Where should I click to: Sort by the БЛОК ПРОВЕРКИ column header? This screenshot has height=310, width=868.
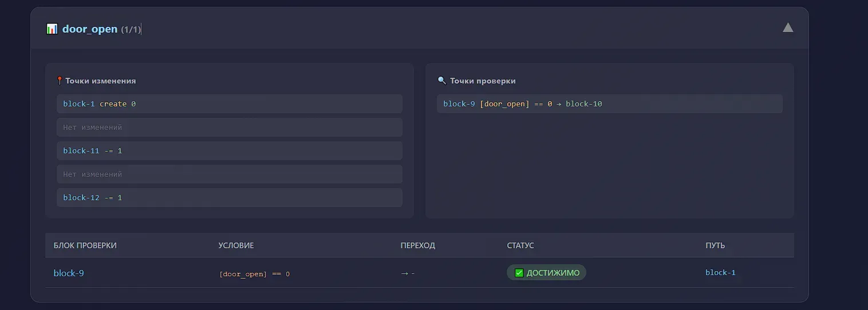pos(85,245)
